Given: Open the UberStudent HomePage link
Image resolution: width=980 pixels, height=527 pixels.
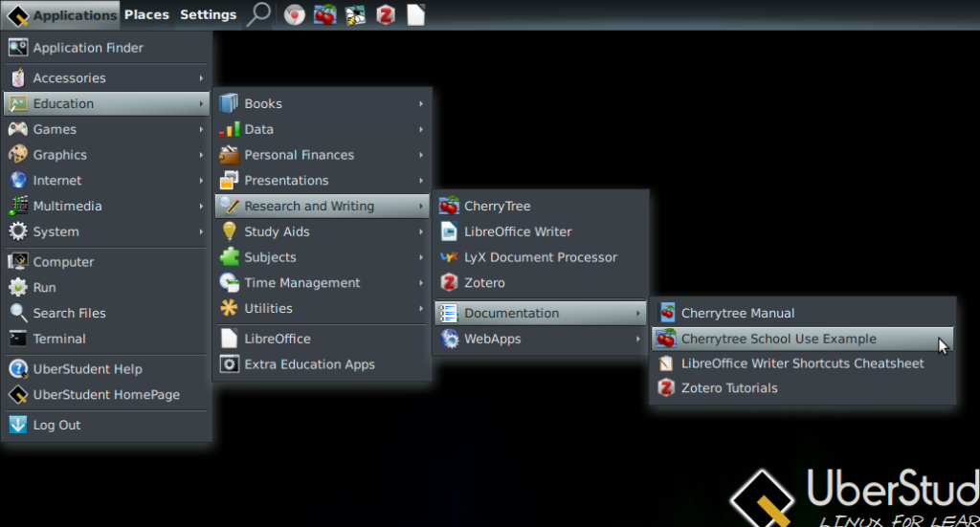Looking at the screenshot, I should 106,395.
